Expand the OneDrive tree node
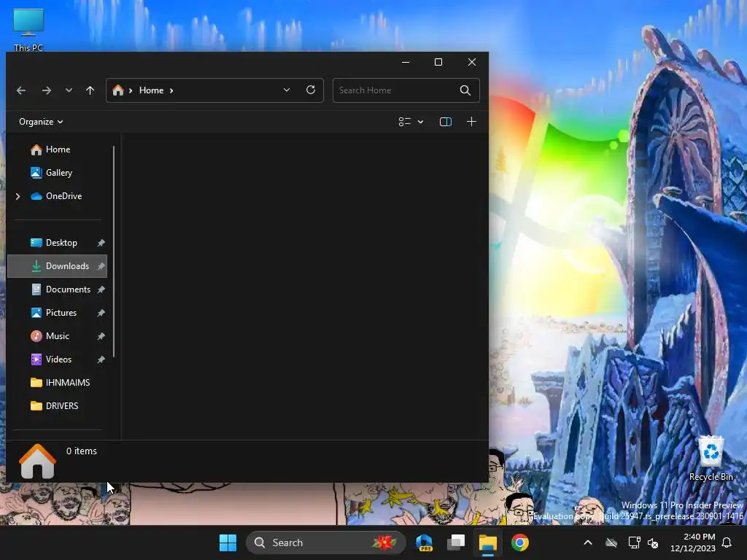Viewport: 747px width, 560px height. tap(18, 196)
